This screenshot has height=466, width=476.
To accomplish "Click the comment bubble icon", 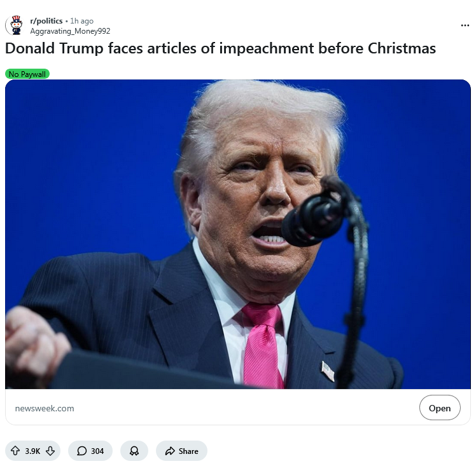I will (x=81, y=451).
